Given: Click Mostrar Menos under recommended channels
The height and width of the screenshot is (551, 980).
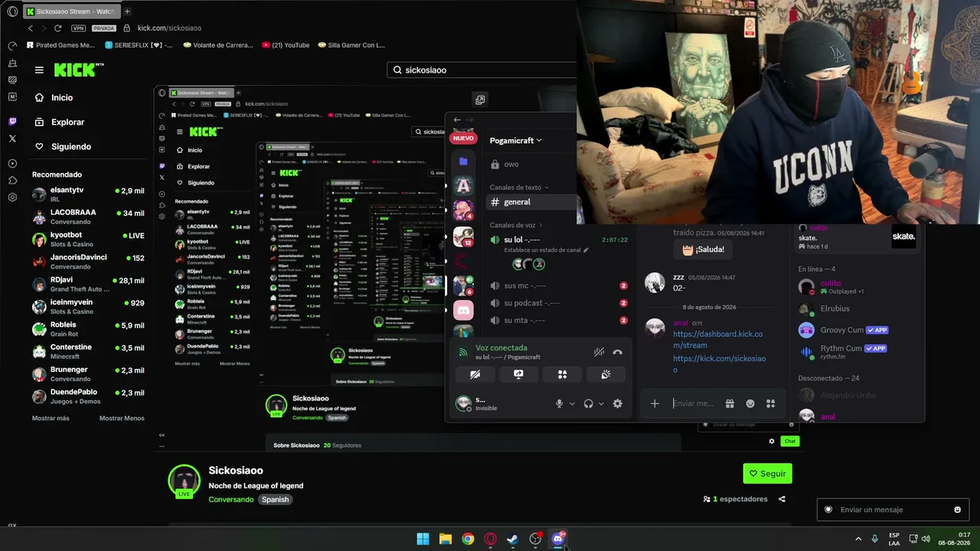Looking at the screenshot, I should click(122, 418).
